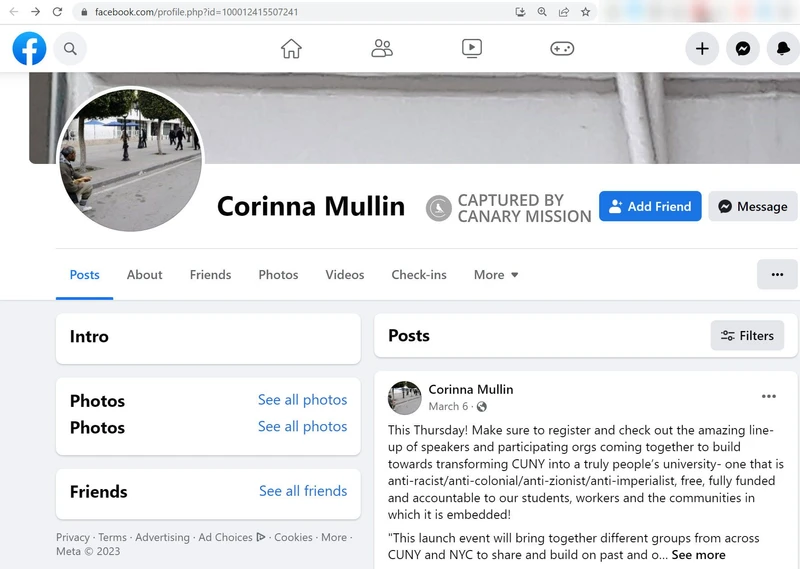Image resolution: width=800 pixels, height=569 pixels.
Task: Open the Messenger icon in header
Action: [x=743, y=48]
